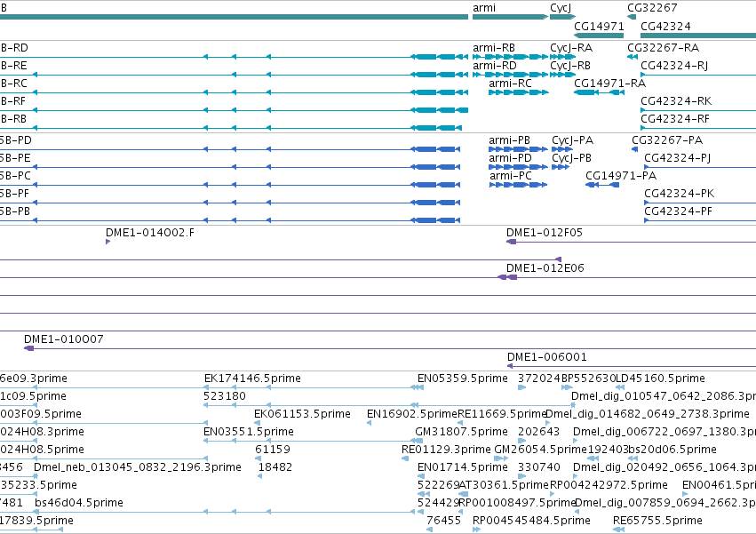
Task: Click the CG42324-PJ protein label
Action: click(x=678, y=158)
